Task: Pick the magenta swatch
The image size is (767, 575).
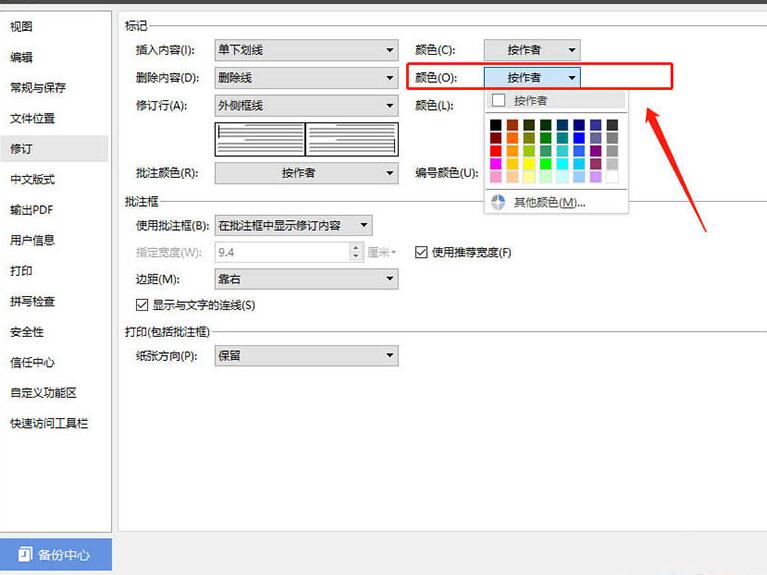Action: point(496,163)
